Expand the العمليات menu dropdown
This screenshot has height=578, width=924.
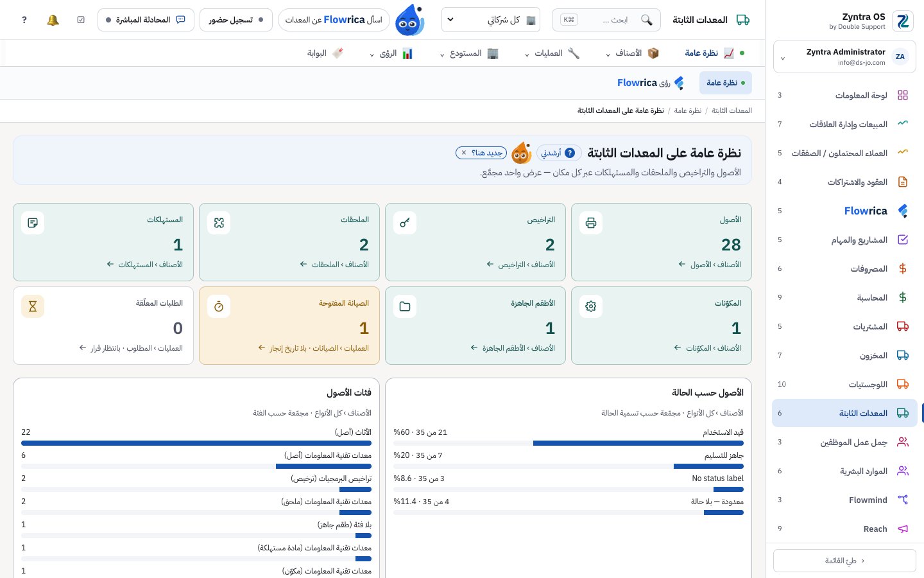552,53
